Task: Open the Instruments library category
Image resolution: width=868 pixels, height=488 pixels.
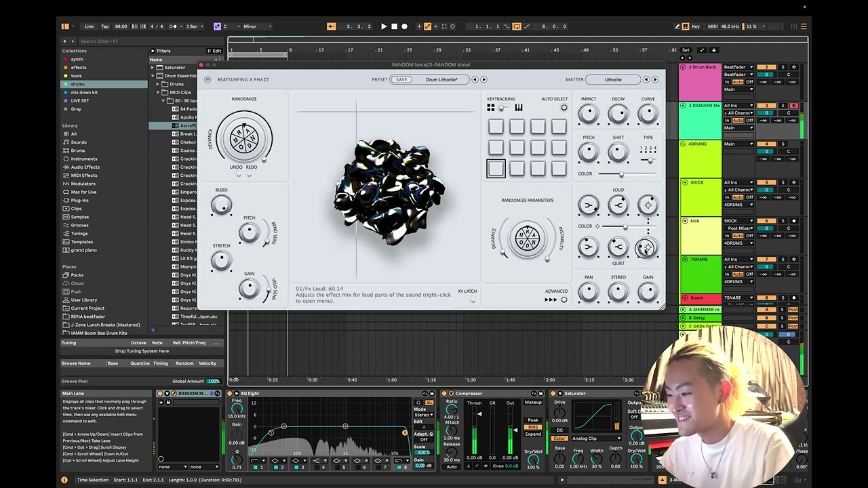Action: point(84,159)
